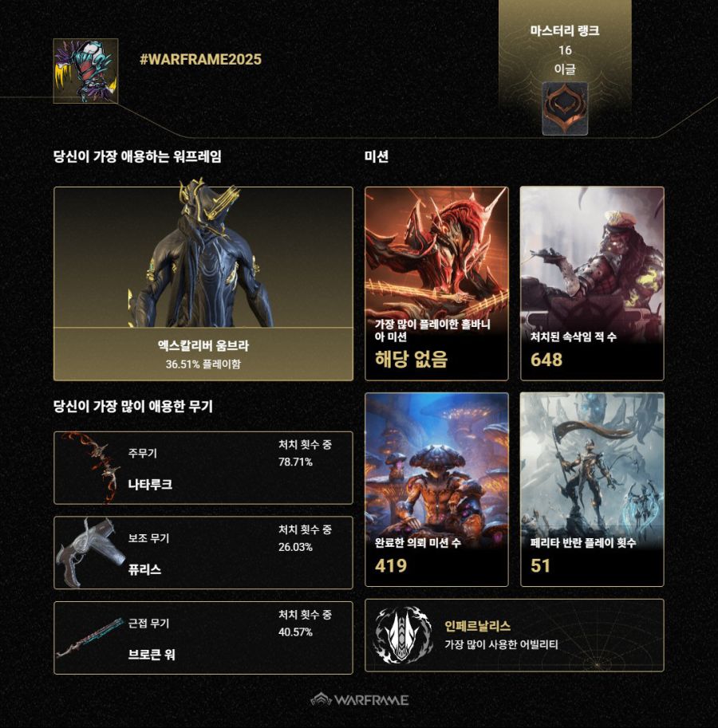Open the 페리타 반란 플레이 횟수 51 card
This screenshot has height=728, width=718.
point(592,490)
